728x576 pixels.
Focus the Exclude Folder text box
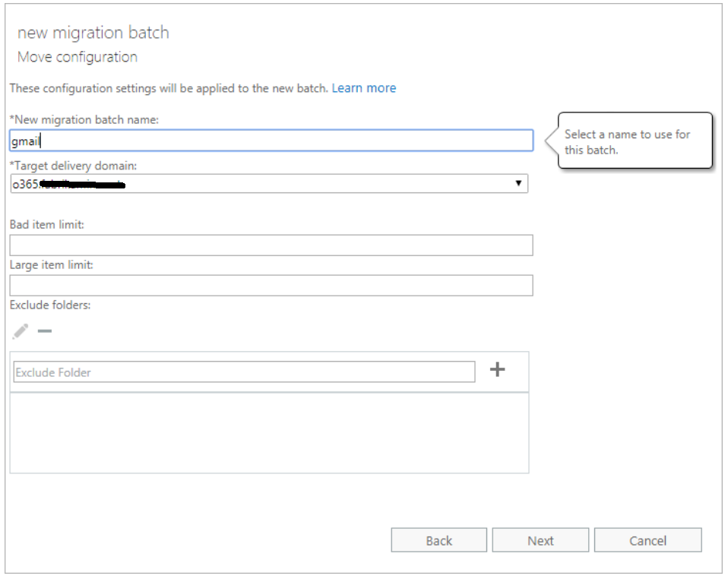244,372
